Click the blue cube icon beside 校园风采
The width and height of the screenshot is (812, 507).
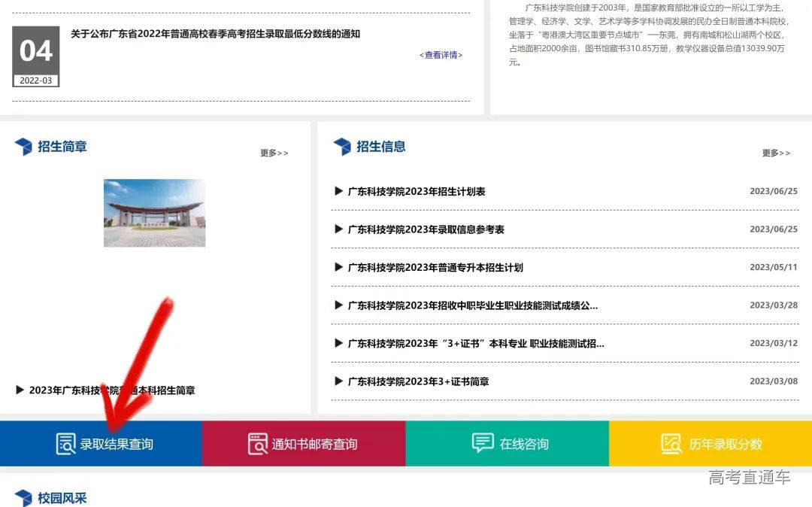(23, 498)
